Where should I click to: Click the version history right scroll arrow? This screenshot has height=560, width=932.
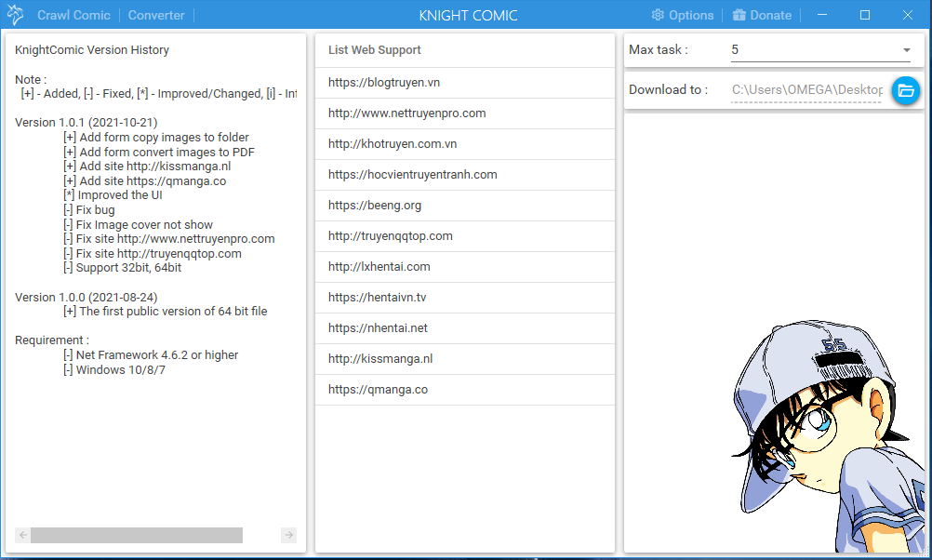point(289,535)
